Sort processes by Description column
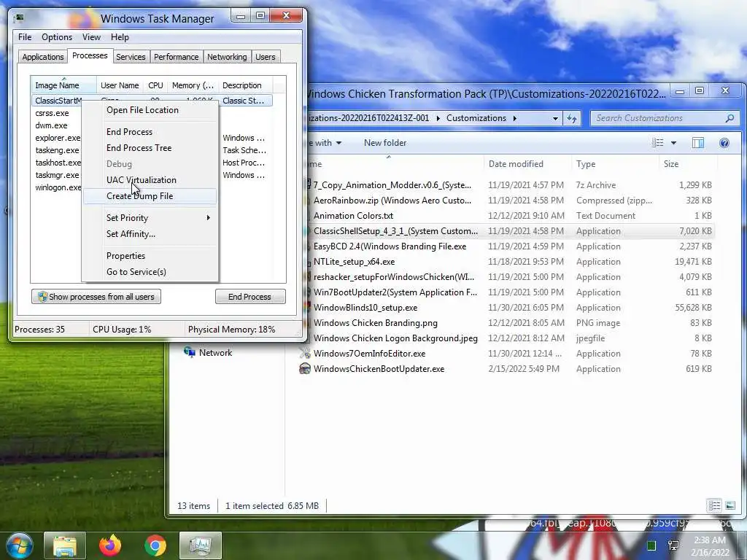Viewport: 747px width, 560px height. tap(247, 85)
